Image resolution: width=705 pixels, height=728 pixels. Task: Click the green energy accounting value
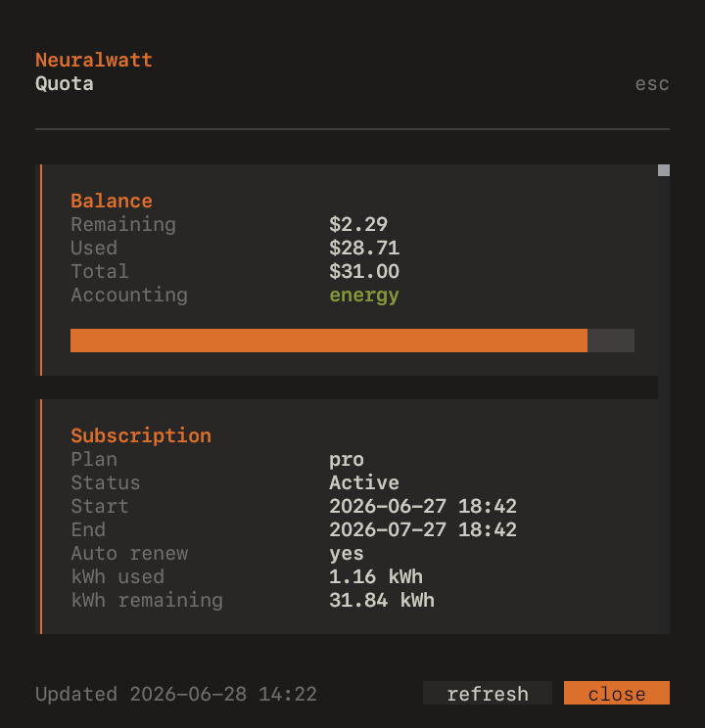point(364,296)
